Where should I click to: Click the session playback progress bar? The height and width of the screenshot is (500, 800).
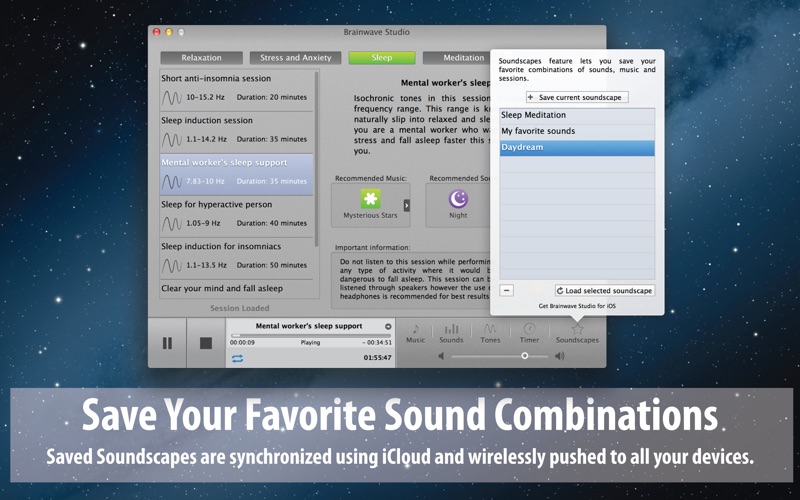coord(311,336)
